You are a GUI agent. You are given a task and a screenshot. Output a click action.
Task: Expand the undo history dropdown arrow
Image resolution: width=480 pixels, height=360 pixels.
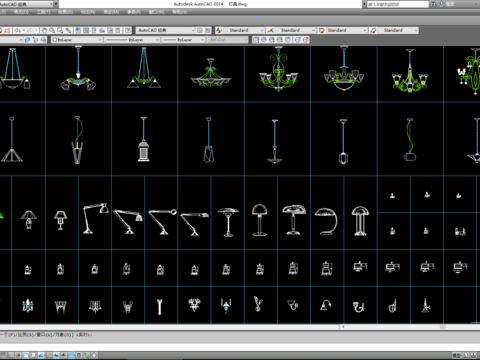click(24, 30)
